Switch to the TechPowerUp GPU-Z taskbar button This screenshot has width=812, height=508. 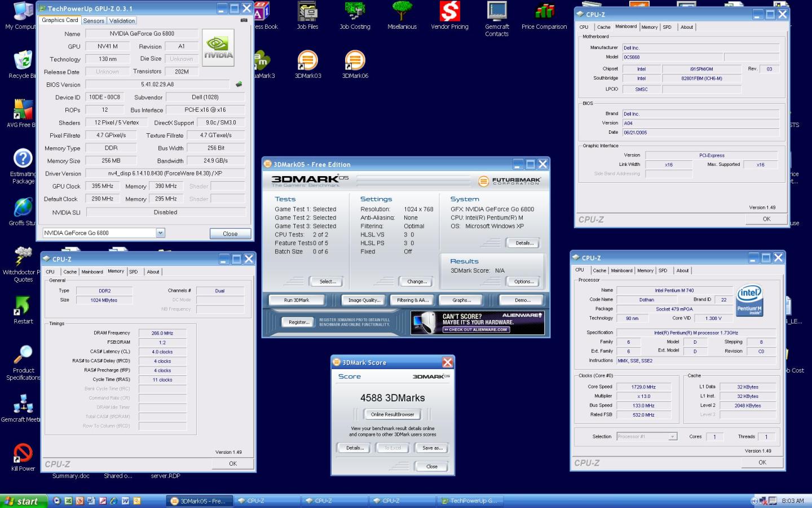(x=469, y=501)
